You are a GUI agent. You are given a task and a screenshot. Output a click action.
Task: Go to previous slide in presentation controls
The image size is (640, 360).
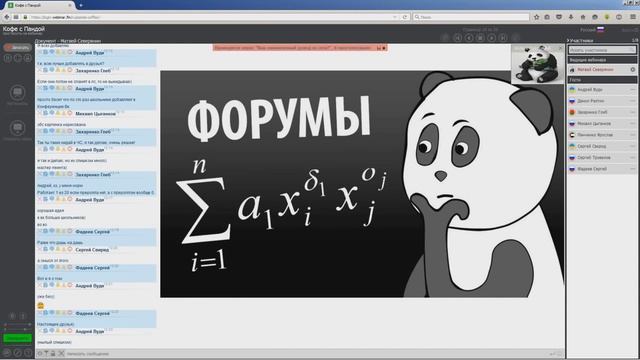[469, 38]
